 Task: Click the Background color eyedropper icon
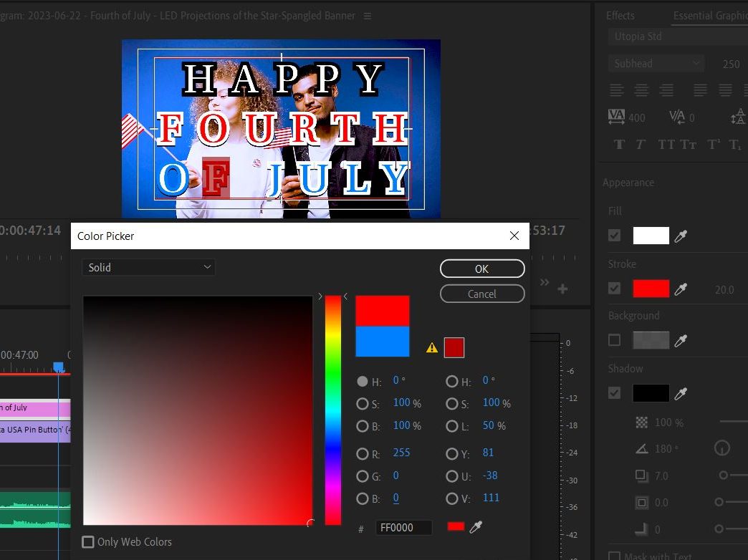coord(681,341)
